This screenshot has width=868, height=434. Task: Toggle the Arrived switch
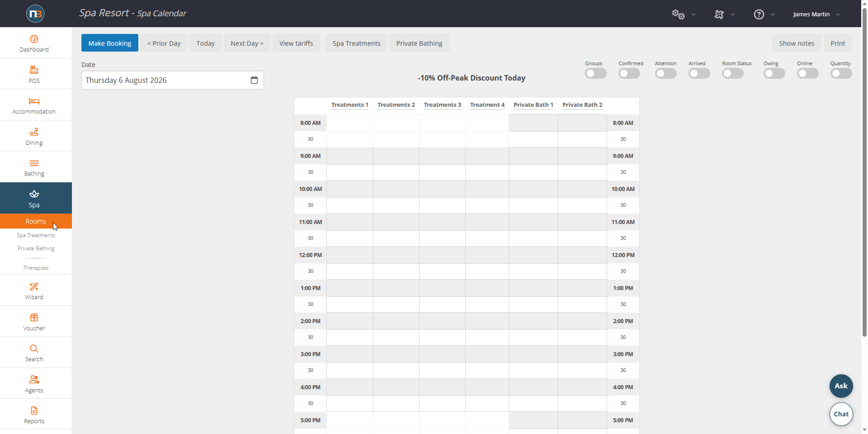click(x=699, y=73)
